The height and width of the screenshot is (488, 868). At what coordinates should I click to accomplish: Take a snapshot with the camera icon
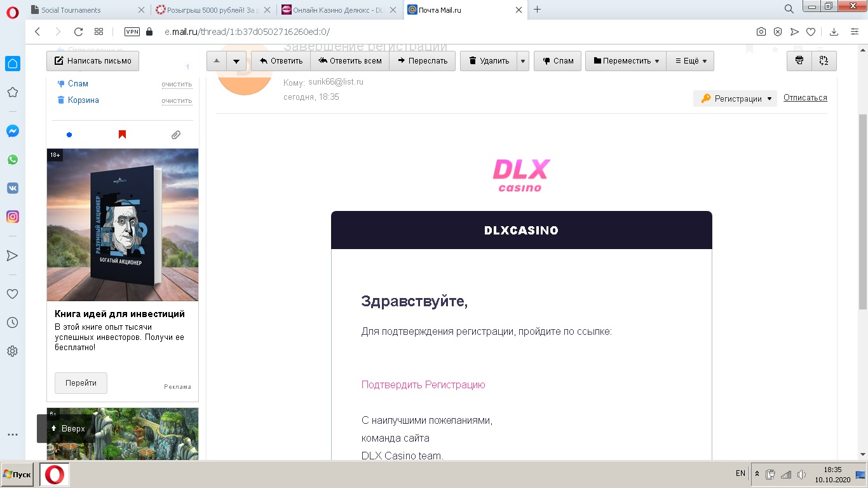tap(761, 32)
